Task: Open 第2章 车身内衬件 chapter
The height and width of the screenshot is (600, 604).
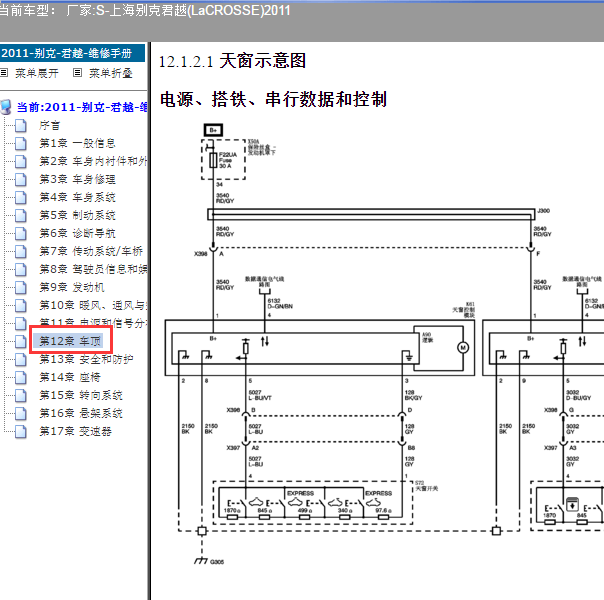Action: pos(93,161)
